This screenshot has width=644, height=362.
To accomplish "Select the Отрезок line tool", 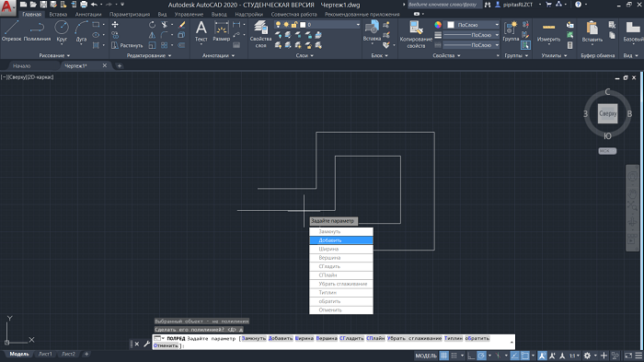I will pos(11,31).
